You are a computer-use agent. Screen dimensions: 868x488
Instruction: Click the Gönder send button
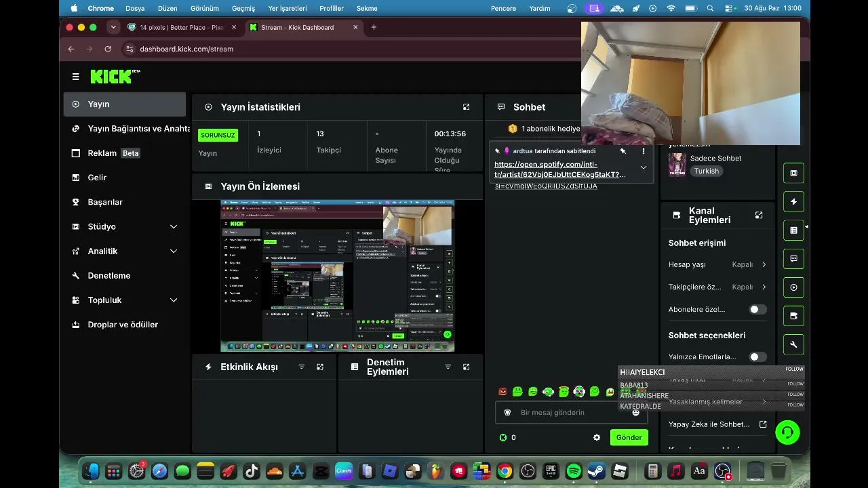click(x=629, y=437)
